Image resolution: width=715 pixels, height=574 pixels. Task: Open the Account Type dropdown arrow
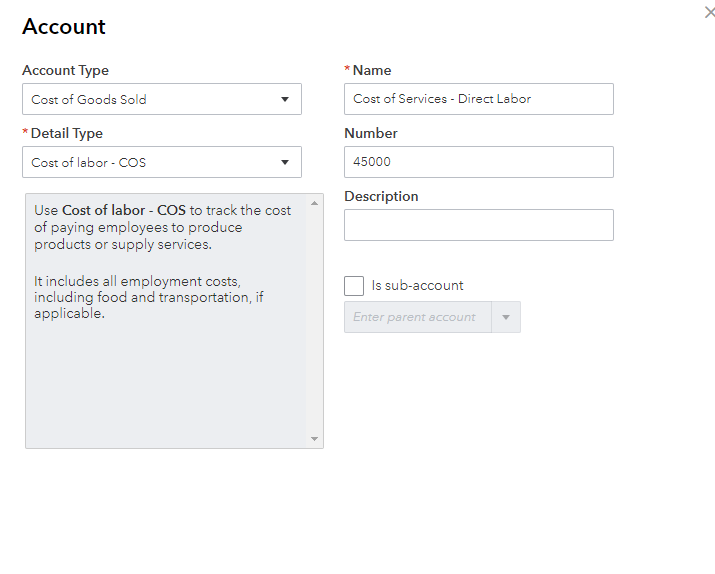click(285, 99)
